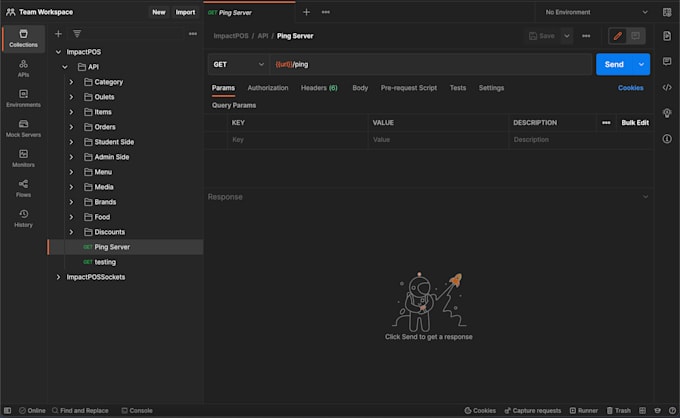Open Find and Replace in status bar
This screenshot has width=680, height=418.
click(x=80, y=410)
